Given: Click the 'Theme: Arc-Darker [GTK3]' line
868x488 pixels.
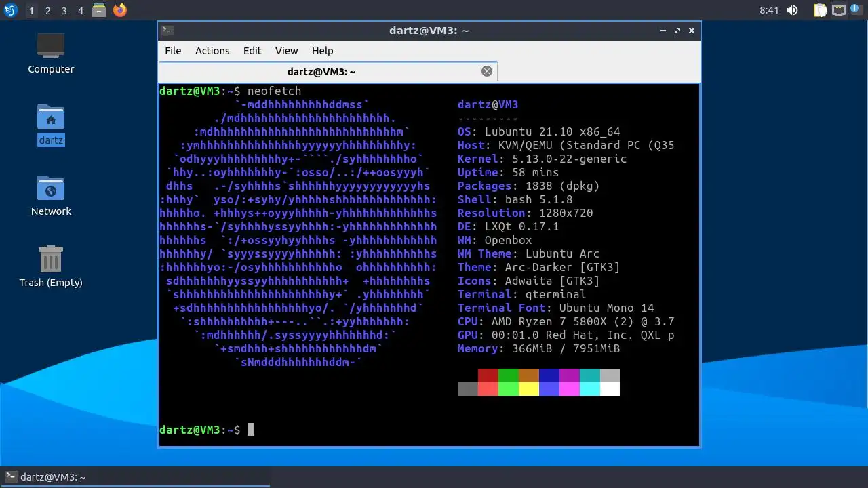Looking at the screenshot, I should [x=539, y=267].
